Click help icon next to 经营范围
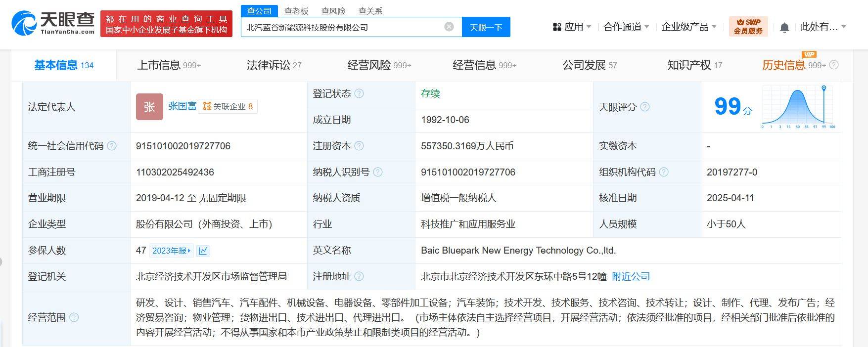The width and height of the screenshot is (868, 347). (74, 317)
